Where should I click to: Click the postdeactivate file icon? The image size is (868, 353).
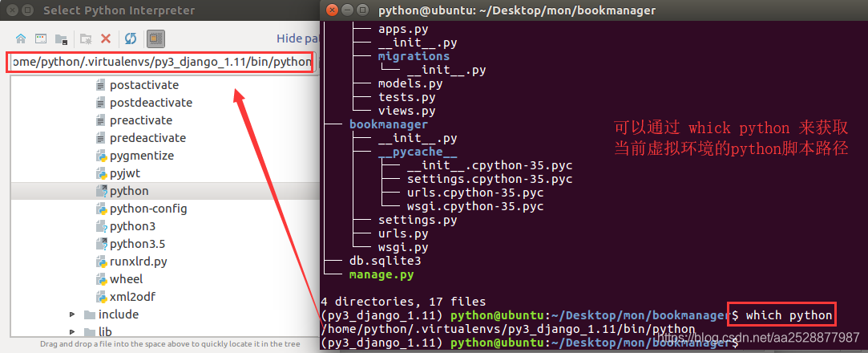click(100, 103)
